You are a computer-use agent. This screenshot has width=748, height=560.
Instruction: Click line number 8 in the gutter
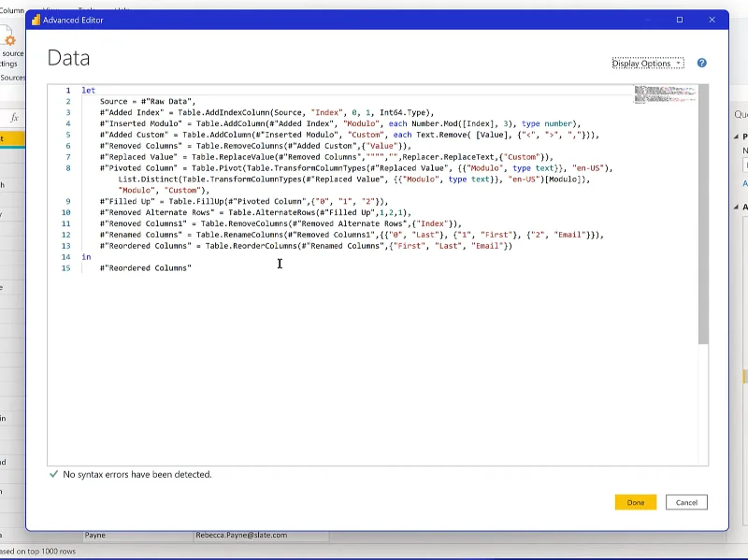point(67,168)
